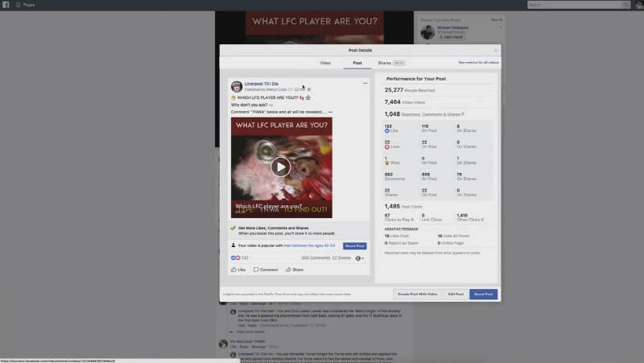This screenshot has height=363, width=644.
Task: Click the Hide All Posts feedback count
Action: pos(453,236)
